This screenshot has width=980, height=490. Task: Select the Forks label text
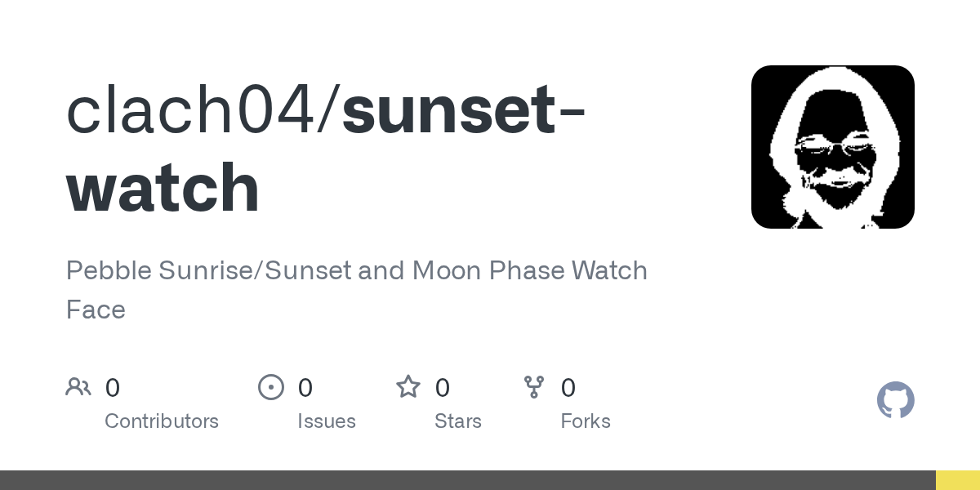586,421
